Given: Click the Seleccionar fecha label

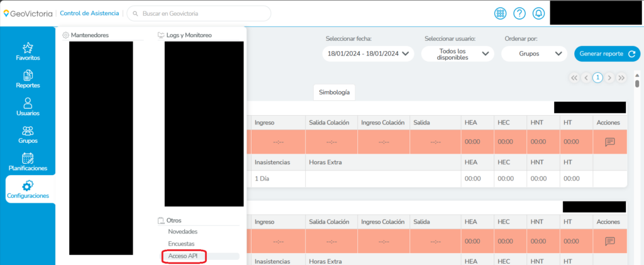Looking at the screenshot, I should coord(348,38).
